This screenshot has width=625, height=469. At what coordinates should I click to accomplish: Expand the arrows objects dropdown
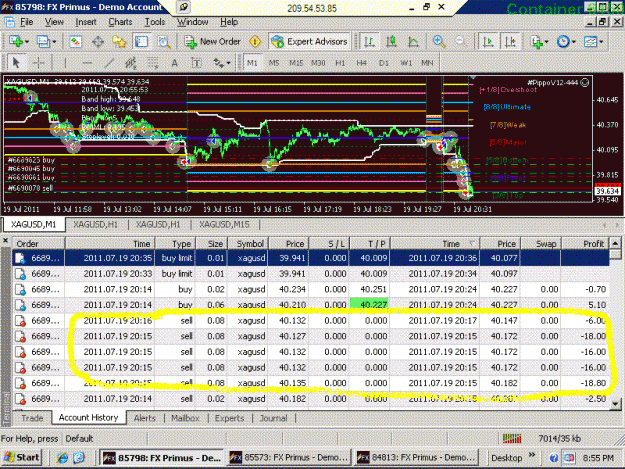point(228,63)
